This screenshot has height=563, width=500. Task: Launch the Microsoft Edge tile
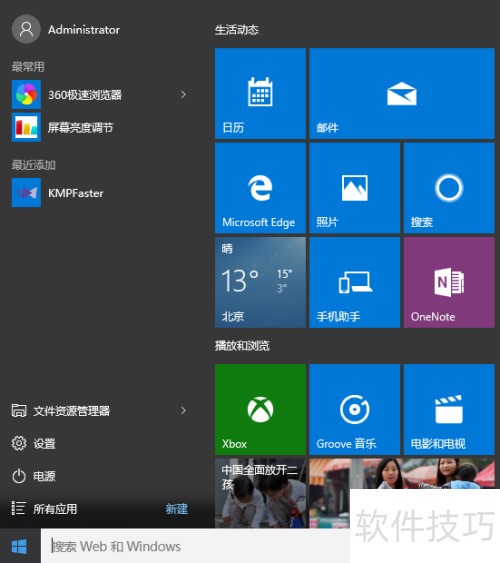[x=260, y=188]
